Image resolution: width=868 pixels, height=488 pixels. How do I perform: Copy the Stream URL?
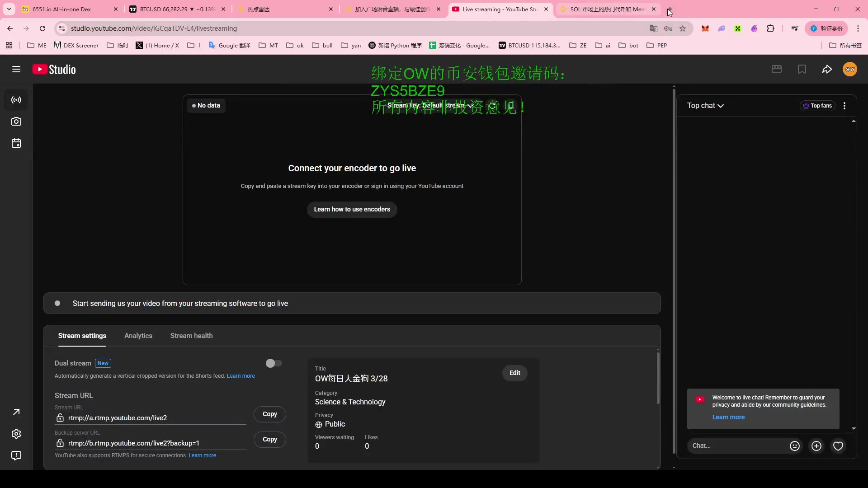[269, 414]
